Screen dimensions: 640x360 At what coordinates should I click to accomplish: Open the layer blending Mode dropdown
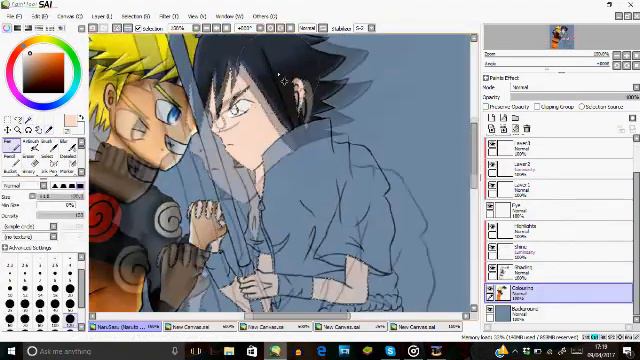pyautogui.click(x=574, y=87)
